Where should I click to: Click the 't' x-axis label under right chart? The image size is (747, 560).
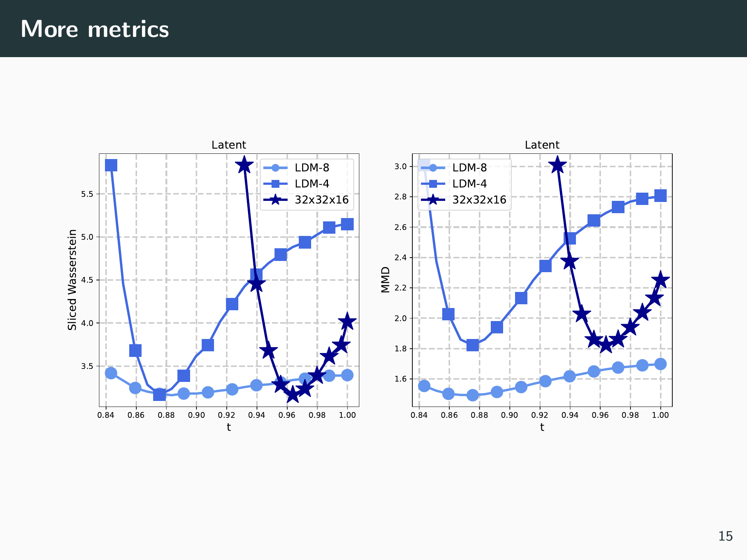[x=542, y=427]
